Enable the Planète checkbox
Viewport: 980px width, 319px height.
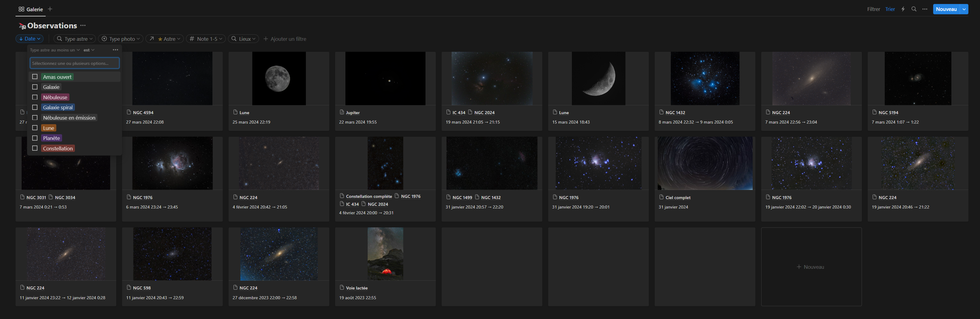pyautogui.click(x=35, y=138)
